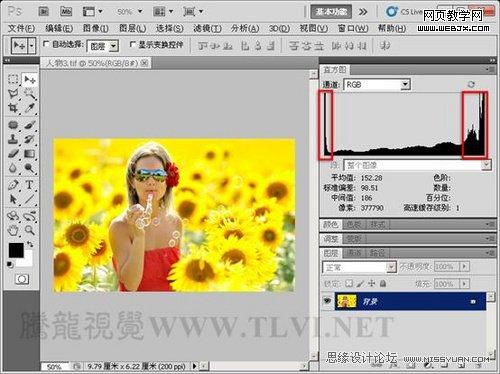Open the File menu

21,29
